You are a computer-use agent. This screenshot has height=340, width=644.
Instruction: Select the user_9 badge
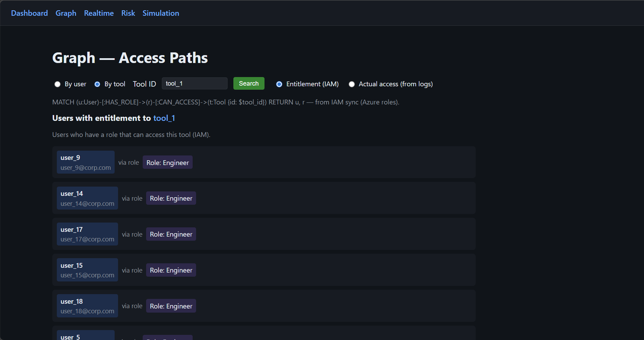(x=86, y=162)
